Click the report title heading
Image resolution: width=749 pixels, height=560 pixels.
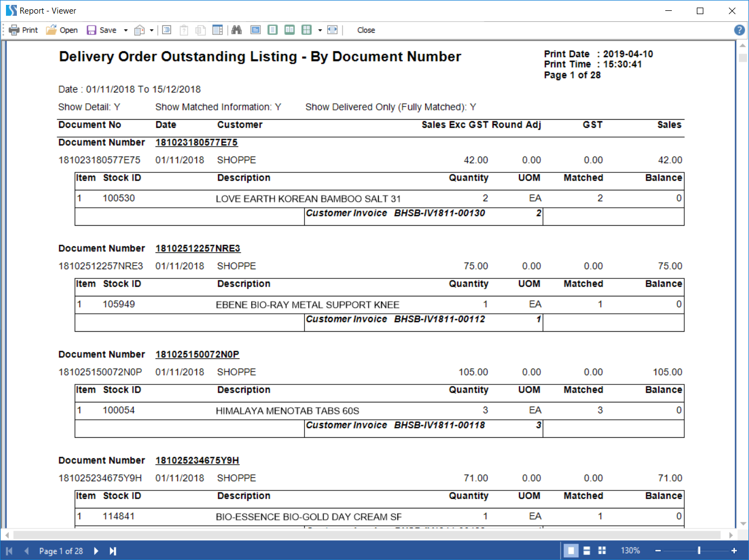click(260, 57)
